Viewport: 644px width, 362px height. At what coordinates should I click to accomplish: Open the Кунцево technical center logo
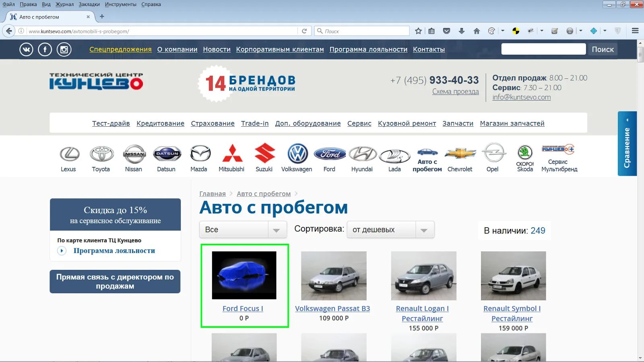click(96, 81)
